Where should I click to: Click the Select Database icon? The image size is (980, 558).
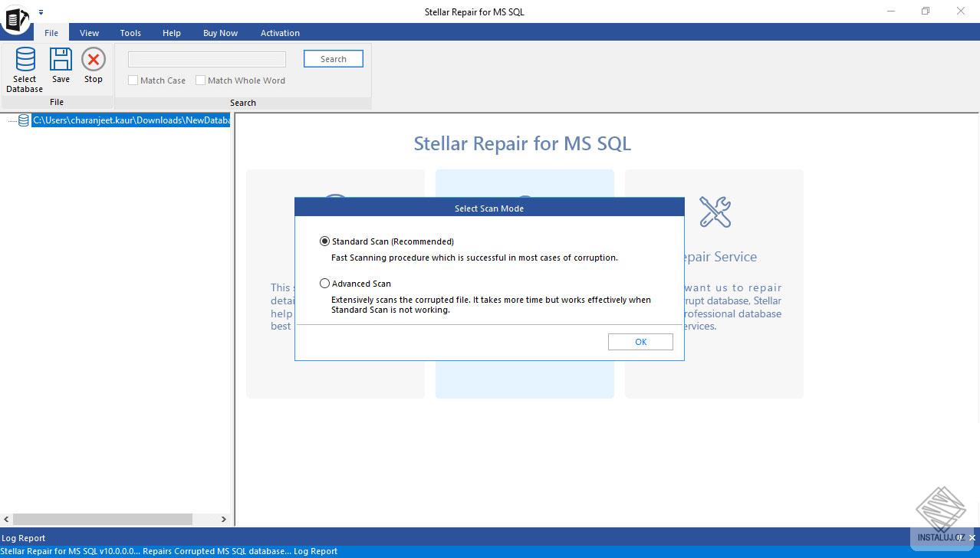coord(25,60)
